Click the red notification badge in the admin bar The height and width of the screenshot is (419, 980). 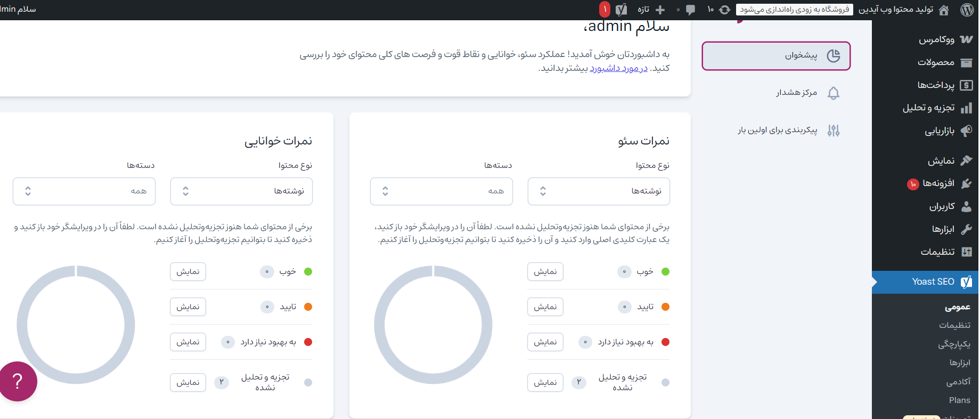(x=605, y=10)
